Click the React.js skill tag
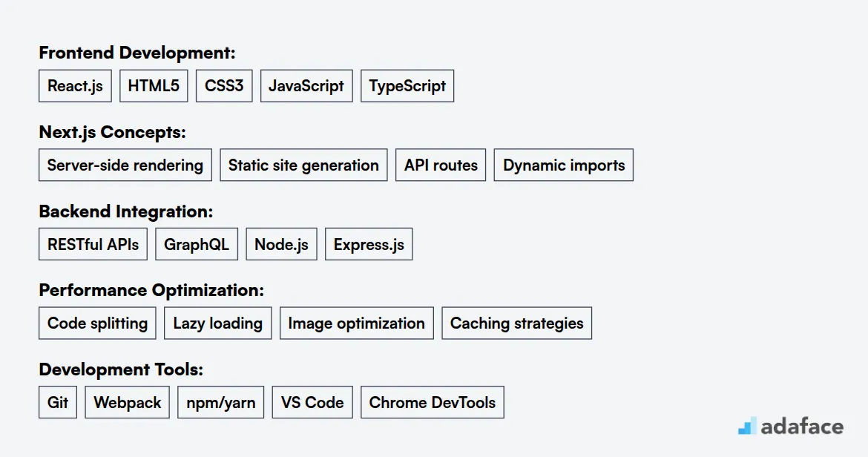 click(75, 86)
